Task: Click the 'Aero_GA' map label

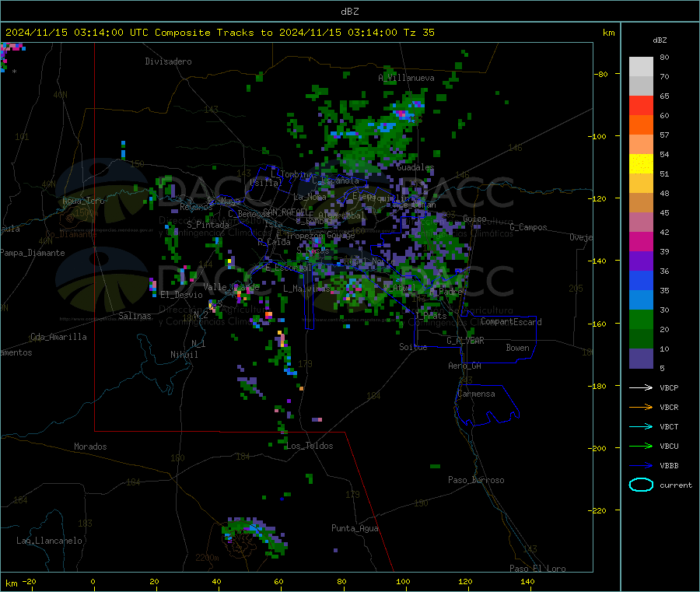Action: click(x=464, y=366)
